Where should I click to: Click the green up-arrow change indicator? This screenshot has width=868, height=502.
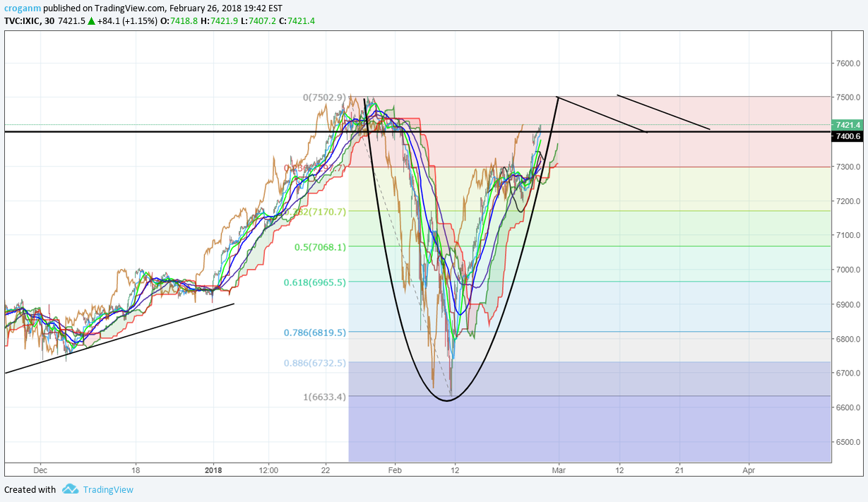92,21
